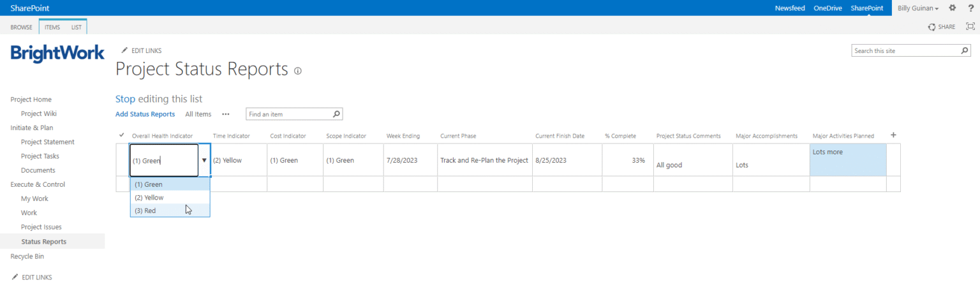Click the Time Indicator cell (2) Yellow
The height and width of the screenshot is (287, 980).
[239, 160]
